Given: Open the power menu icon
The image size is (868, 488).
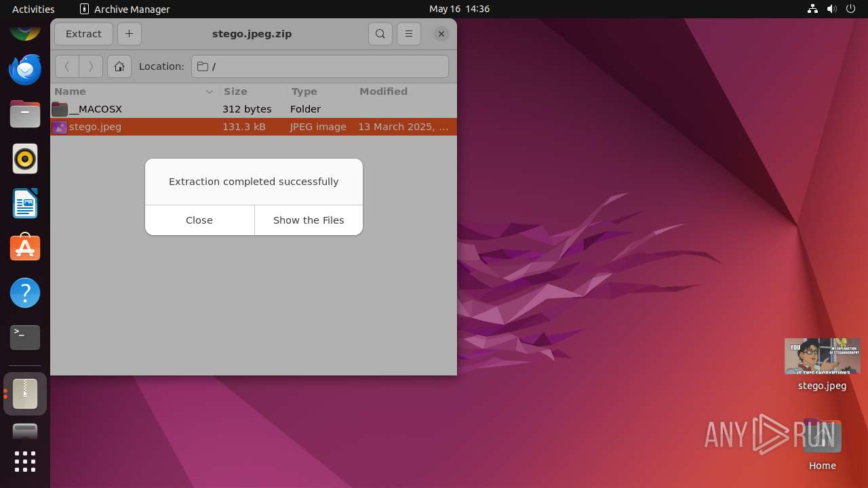Looking at the screenshot, I should pyautogui.click(x=851, y=9).
